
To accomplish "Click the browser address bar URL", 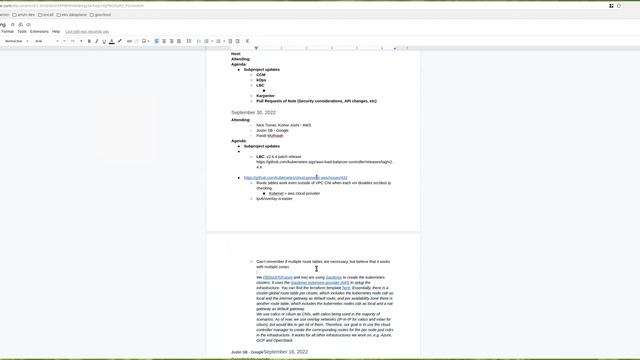I will pos(71,6).
